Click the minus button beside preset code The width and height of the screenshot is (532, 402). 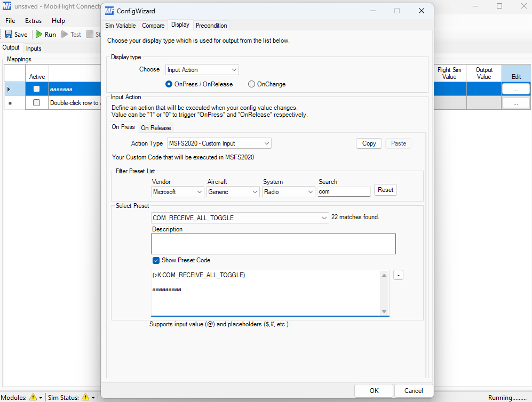(x=398, y=275)
